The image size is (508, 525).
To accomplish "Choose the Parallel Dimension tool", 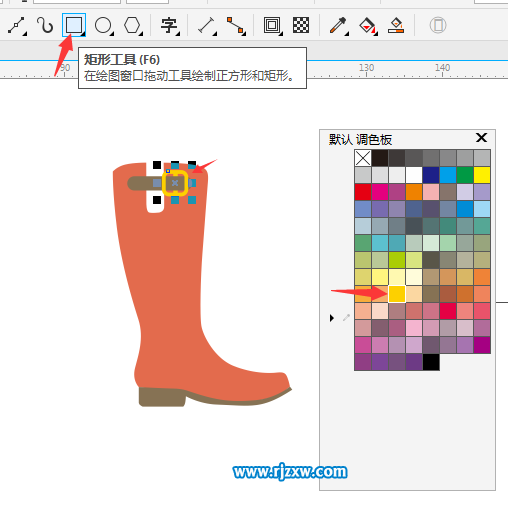I will [207, 25].
